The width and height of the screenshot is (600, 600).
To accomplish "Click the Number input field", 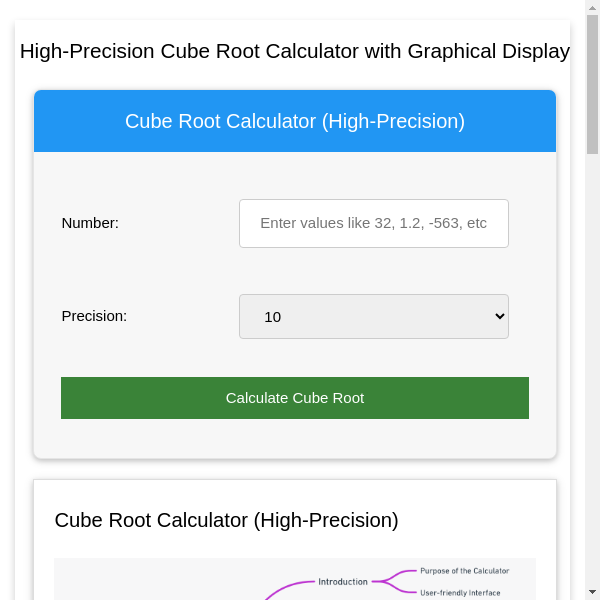I will tap(373, 223).
